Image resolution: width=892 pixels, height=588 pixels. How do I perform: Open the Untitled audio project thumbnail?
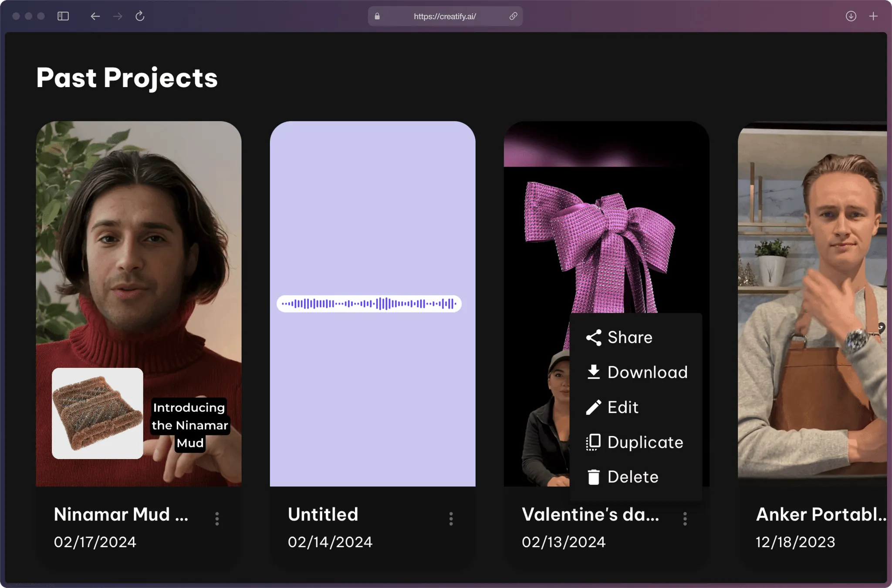(372, 303)
